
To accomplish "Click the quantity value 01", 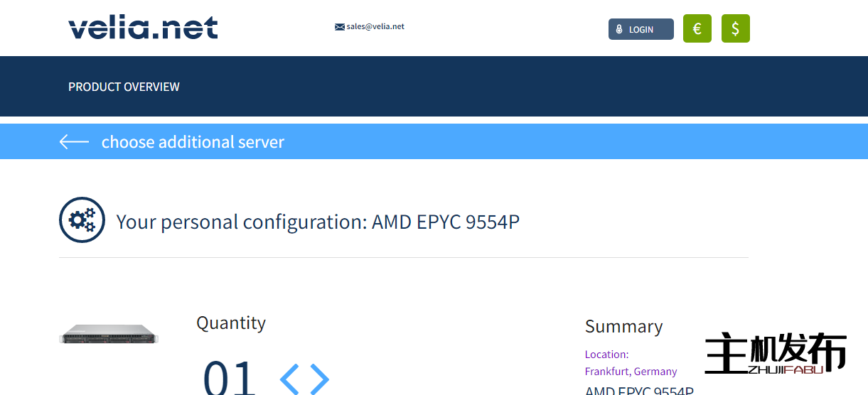I will (229, 378).
